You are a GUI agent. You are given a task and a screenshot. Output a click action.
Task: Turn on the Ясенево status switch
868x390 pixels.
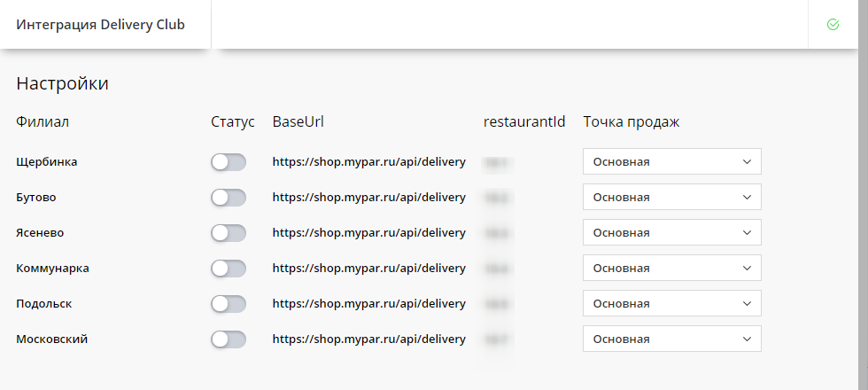(x=228, y=233)
